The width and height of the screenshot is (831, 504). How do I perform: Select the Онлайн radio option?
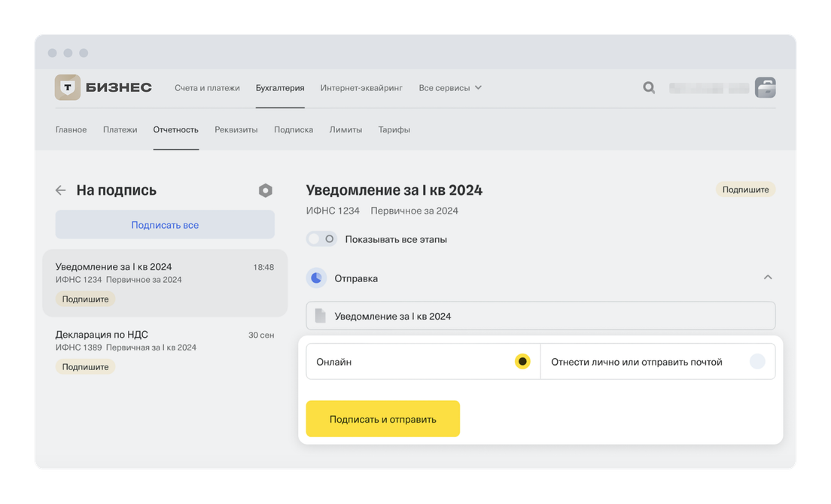(x=522, y=362)
